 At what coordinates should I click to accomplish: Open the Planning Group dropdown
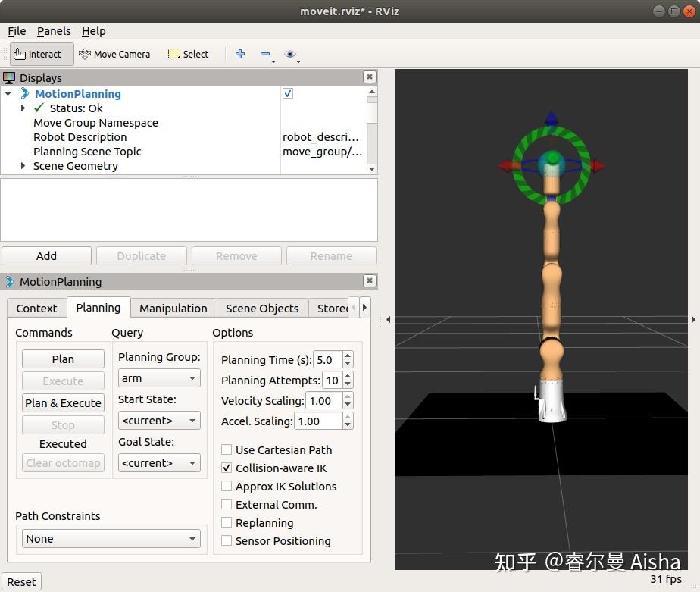click(159, 378)
